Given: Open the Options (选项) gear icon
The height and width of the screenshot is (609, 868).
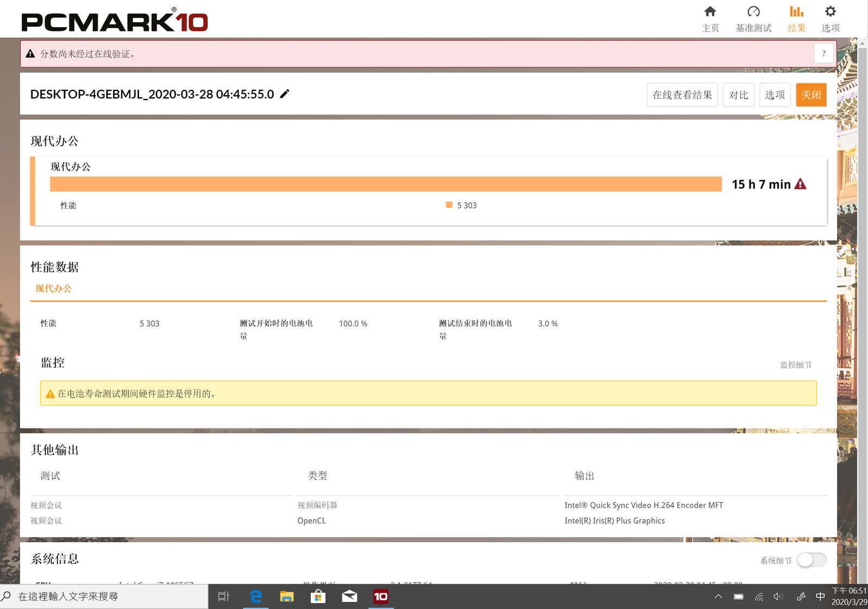Looking at the screenshot, I should pyautogui.click(x=830, y=12).
